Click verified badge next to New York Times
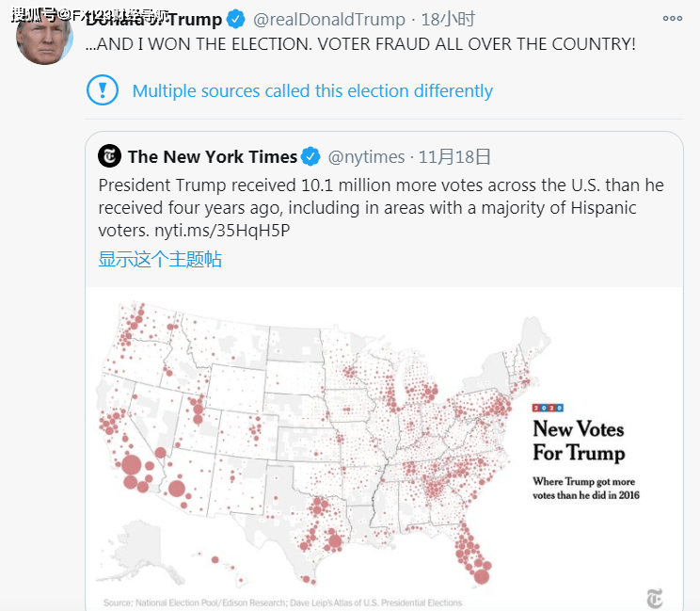 coord(310,156)
